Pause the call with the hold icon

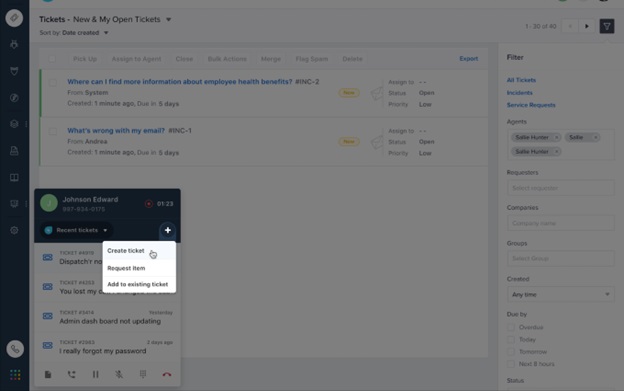[x=96, y=374]
